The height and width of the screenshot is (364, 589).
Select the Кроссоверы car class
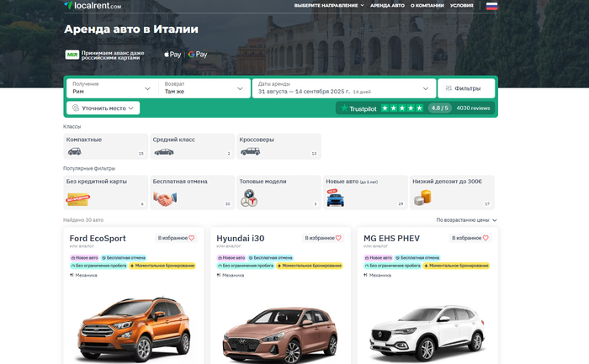click(279, 146)
